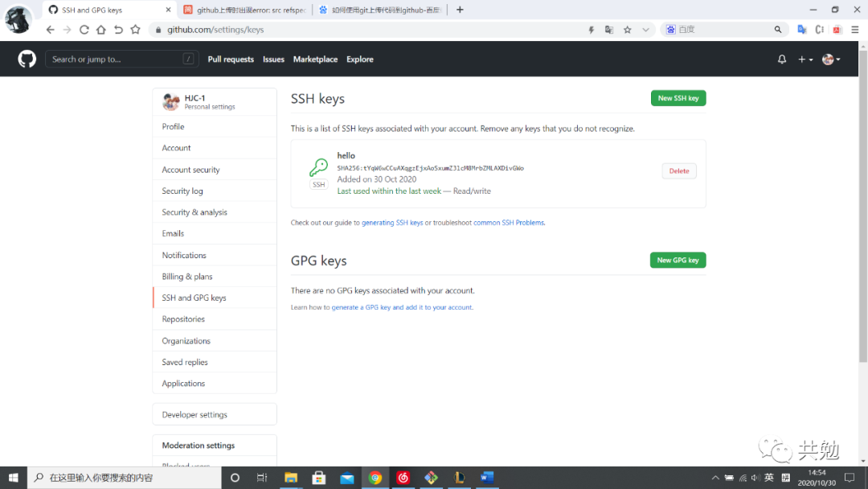Open Repositories settings in sidebar
The height and width of the screenshot is (489, 868).
click(x=215, y=319)
